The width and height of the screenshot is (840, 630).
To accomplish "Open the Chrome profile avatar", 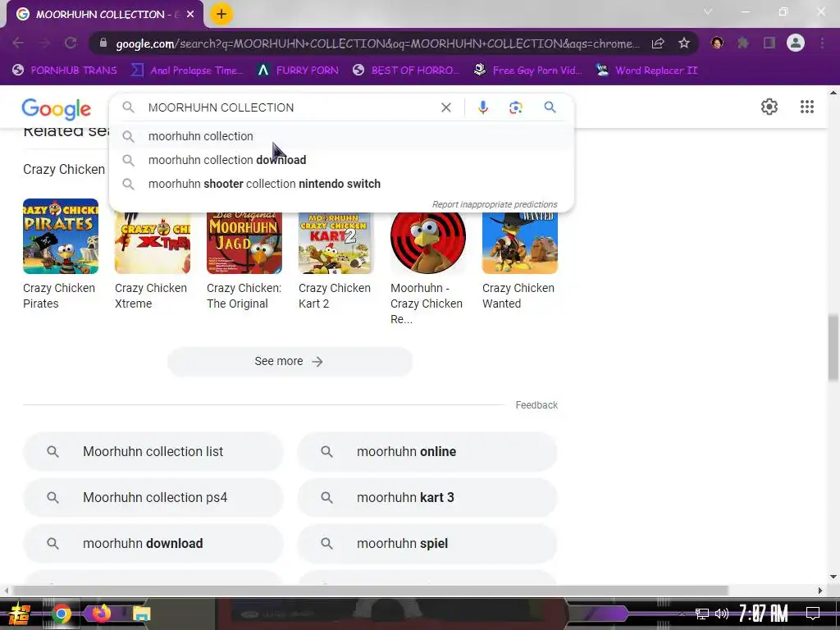I will 796,43.
